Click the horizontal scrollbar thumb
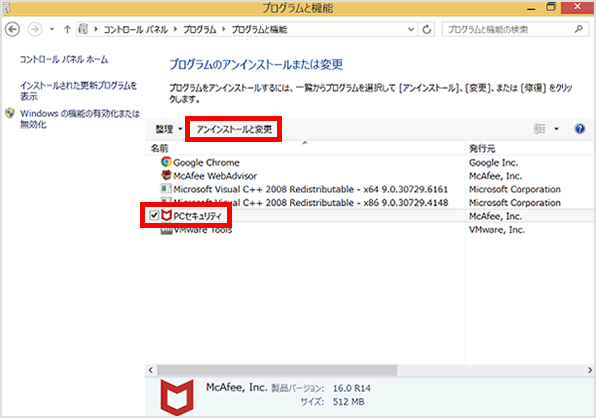 [277, 370]
